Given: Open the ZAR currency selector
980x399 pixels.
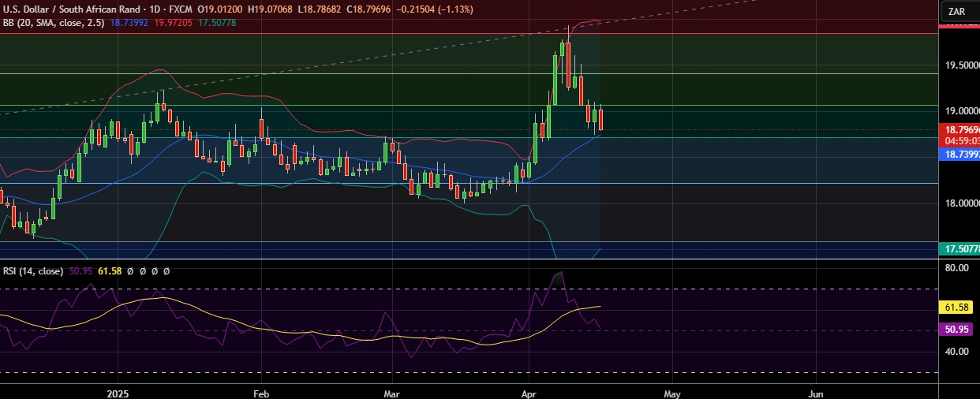Looking at the screenshot, I should 959,11.
